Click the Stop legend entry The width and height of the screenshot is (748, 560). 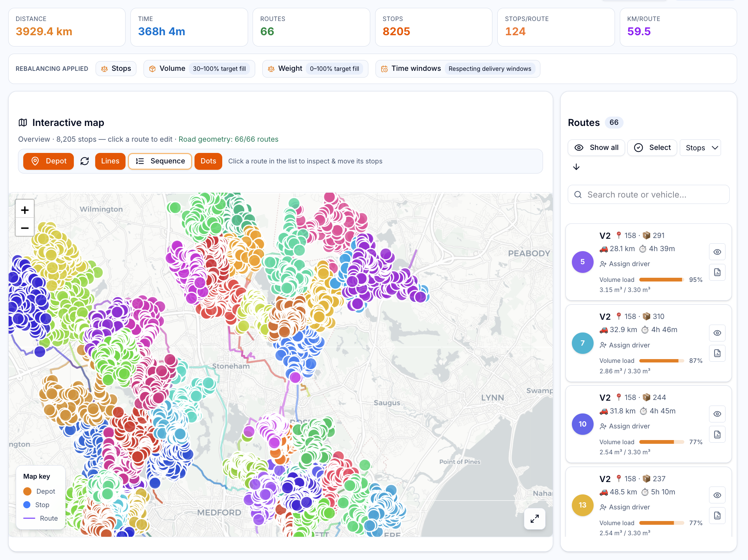pos(36,505)
